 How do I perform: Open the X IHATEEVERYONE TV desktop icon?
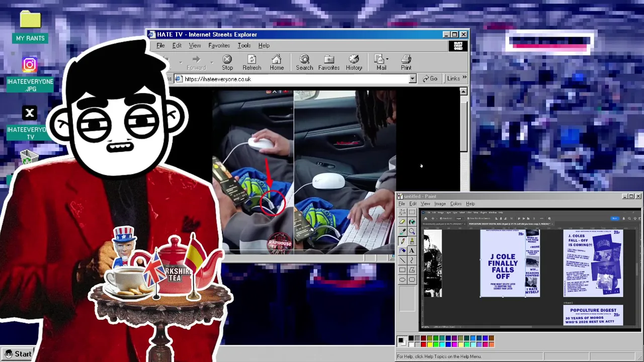[29, 123]
